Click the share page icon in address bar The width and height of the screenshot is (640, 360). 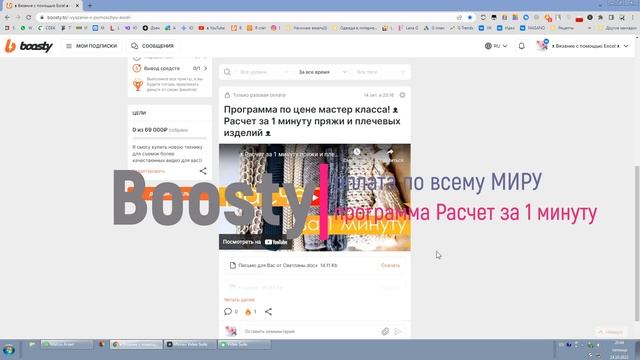[x=459, y=18]
